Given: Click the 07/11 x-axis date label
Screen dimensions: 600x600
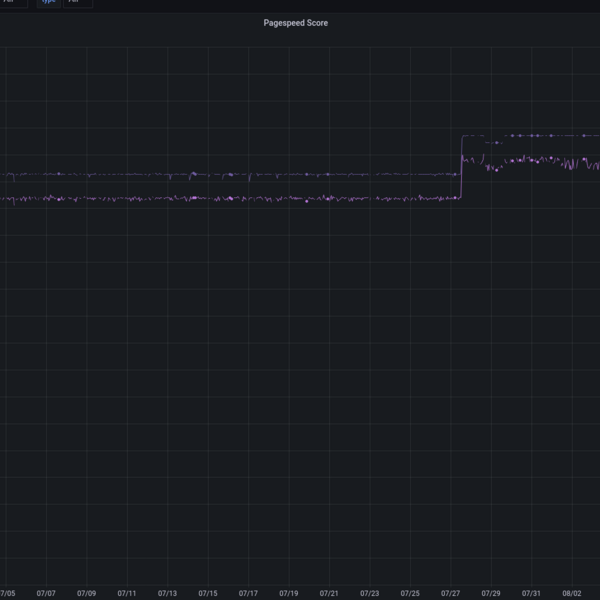Looking at the screenshot, I should point(127,593).
